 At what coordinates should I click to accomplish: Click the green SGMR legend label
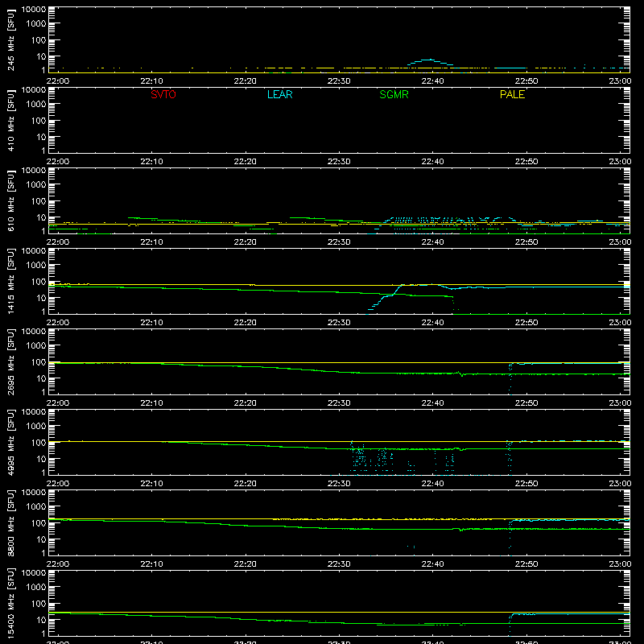[394, 94]
